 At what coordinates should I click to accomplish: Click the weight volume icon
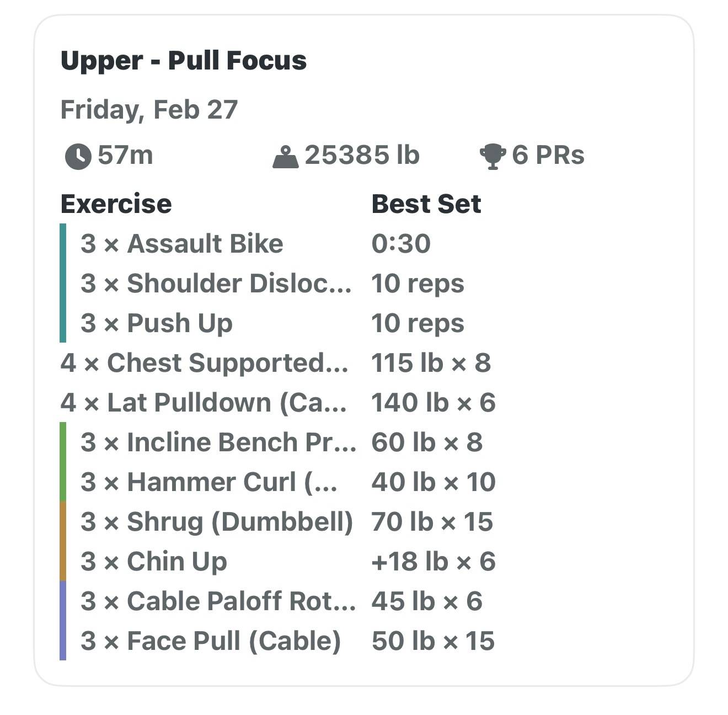pyautogui.click(x=285, y=157)
